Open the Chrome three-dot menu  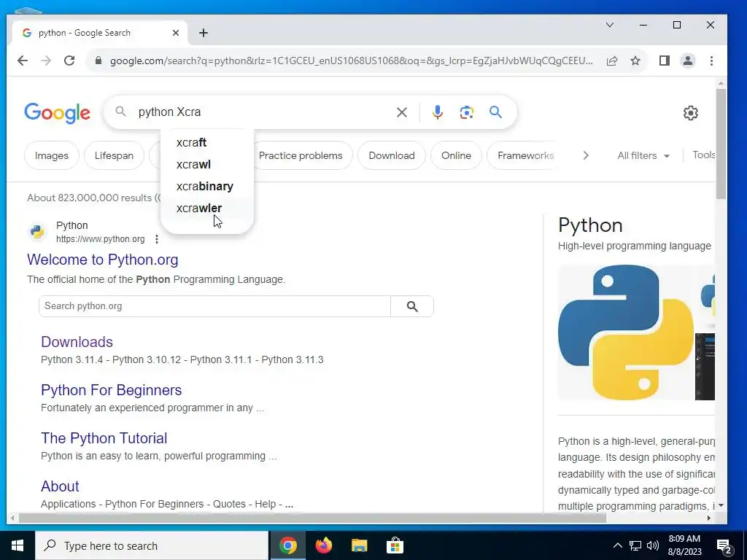coord(711,61)
